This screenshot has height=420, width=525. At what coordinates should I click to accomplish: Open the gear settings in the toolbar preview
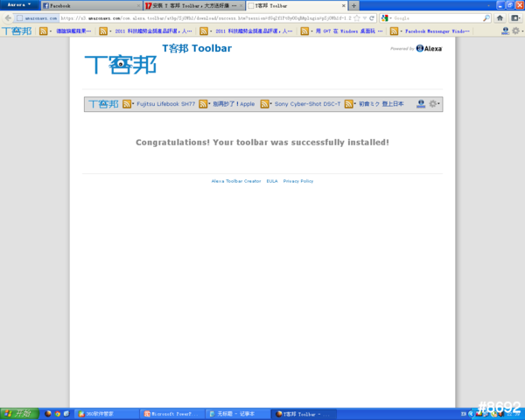(x=433, y=104)
